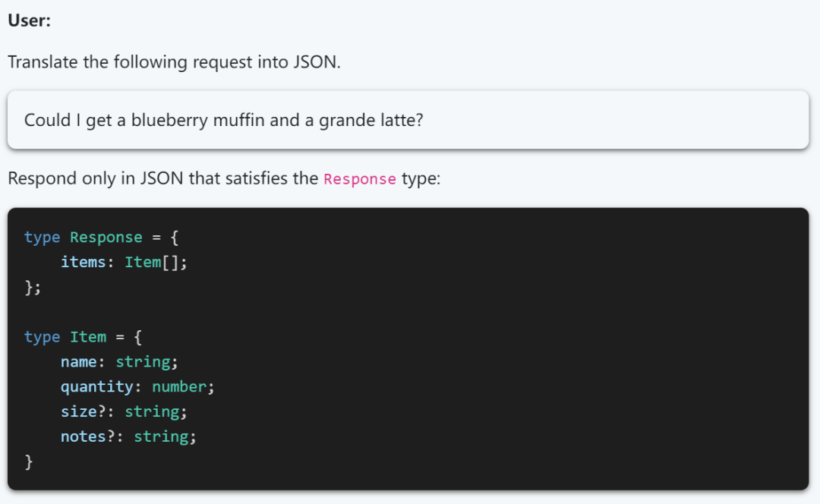Click the "items" property in the code

click(84, 262)
